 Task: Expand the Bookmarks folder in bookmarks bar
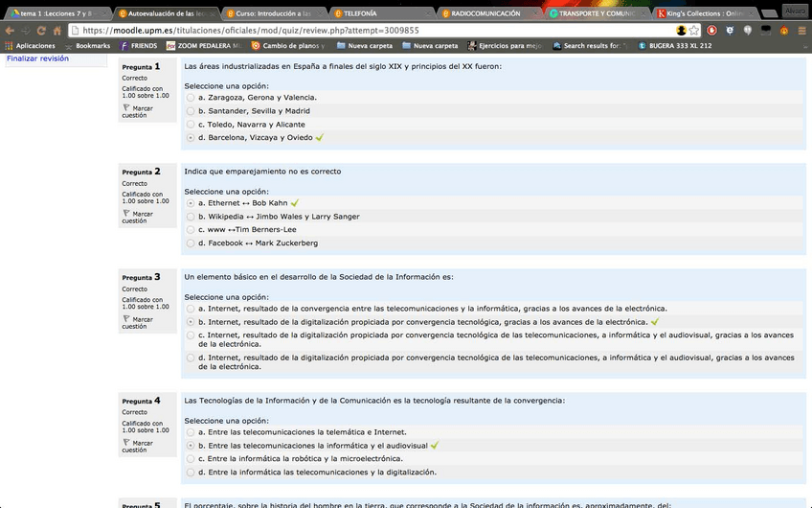click(x=86, y=46)
